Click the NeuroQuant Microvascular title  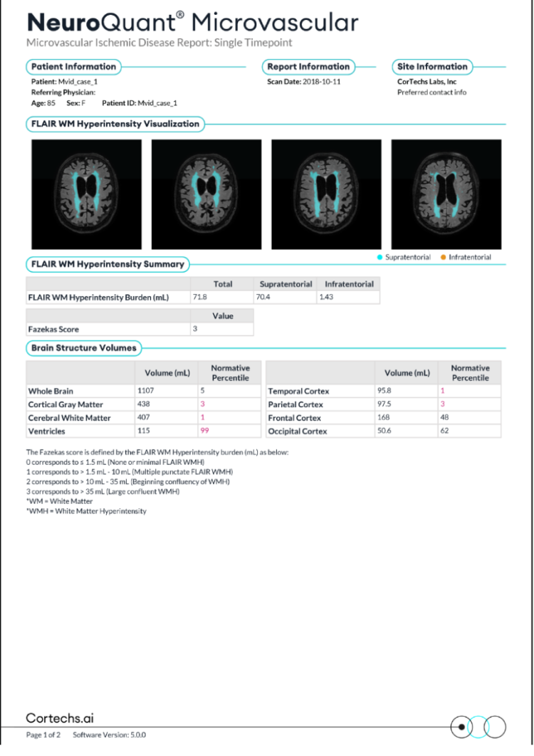(193, 22)
